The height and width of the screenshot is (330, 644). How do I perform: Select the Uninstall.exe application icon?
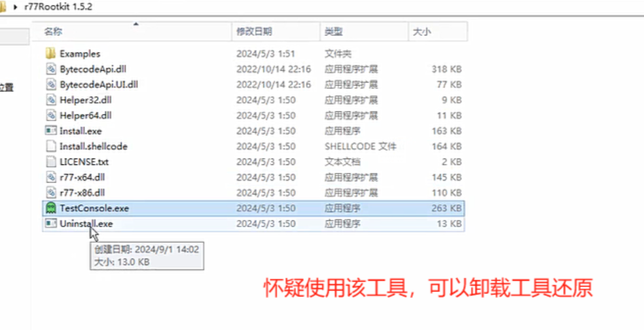pos(50,223)
